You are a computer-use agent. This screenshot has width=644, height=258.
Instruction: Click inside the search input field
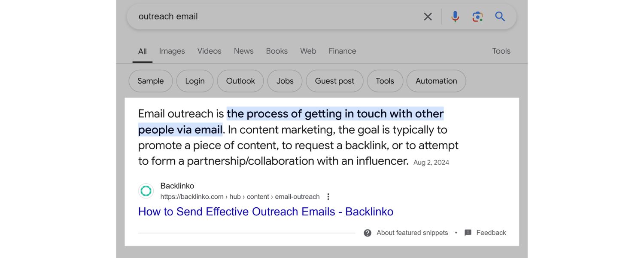(279, 16)
